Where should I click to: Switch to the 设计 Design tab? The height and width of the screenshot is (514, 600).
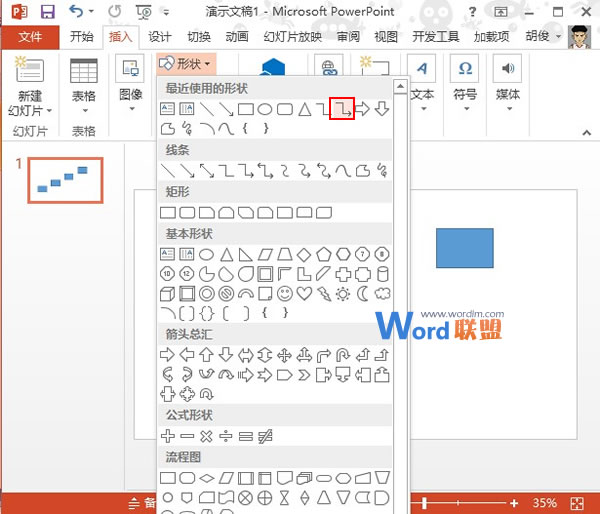[160, 37]
